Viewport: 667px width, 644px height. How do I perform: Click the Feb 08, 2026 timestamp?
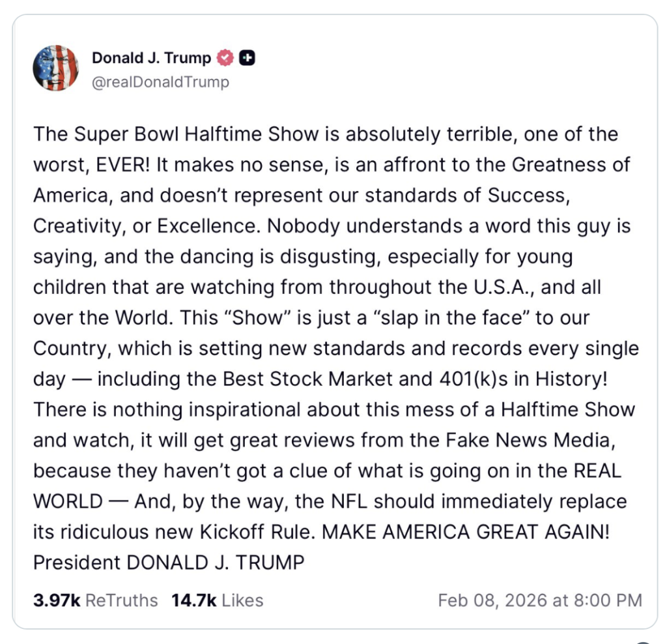pos(540,600)
